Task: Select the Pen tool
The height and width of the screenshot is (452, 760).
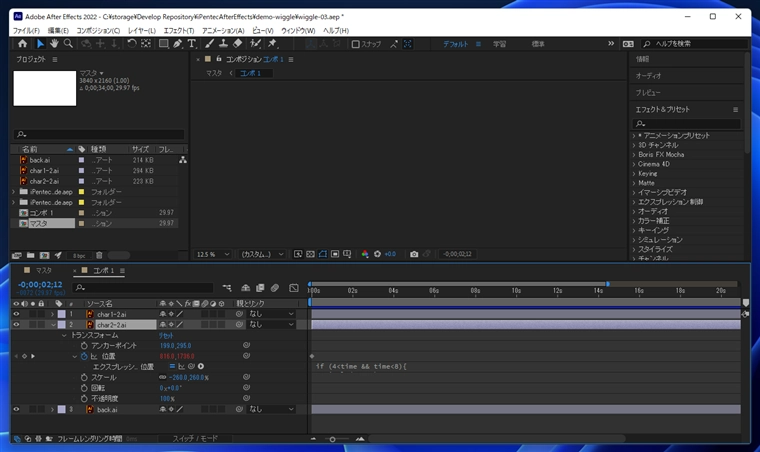Action: coord(177,44)
